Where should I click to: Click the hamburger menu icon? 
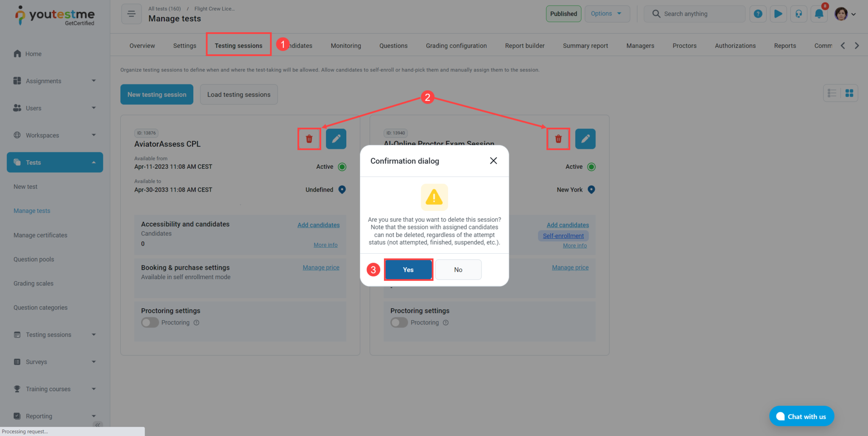131,14
